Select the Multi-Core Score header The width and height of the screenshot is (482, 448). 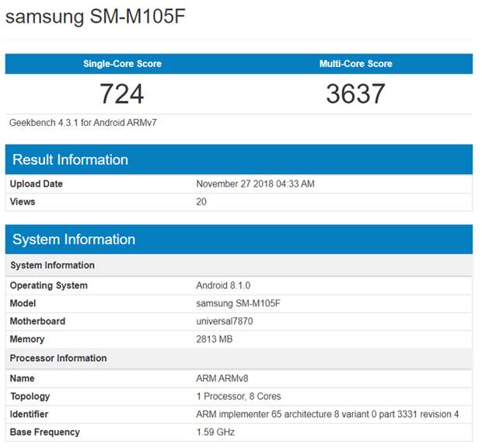click(355, 64)
